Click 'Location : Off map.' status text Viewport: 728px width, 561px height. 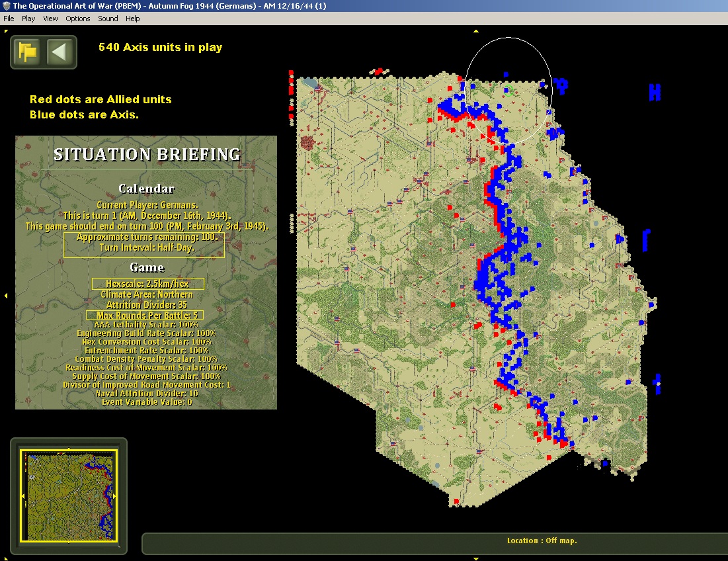(x=542, y=540)
